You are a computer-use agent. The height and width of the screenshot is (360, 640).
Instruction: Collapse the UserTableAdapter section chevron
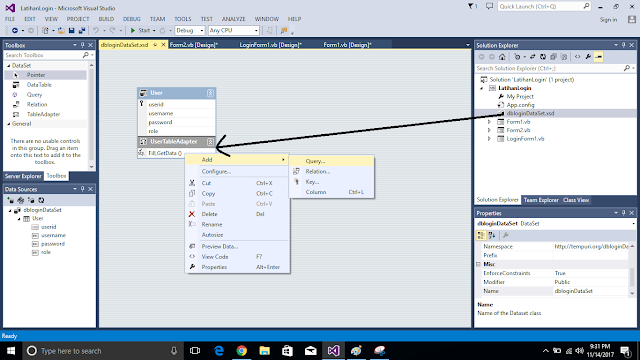(x=210, y=142)
